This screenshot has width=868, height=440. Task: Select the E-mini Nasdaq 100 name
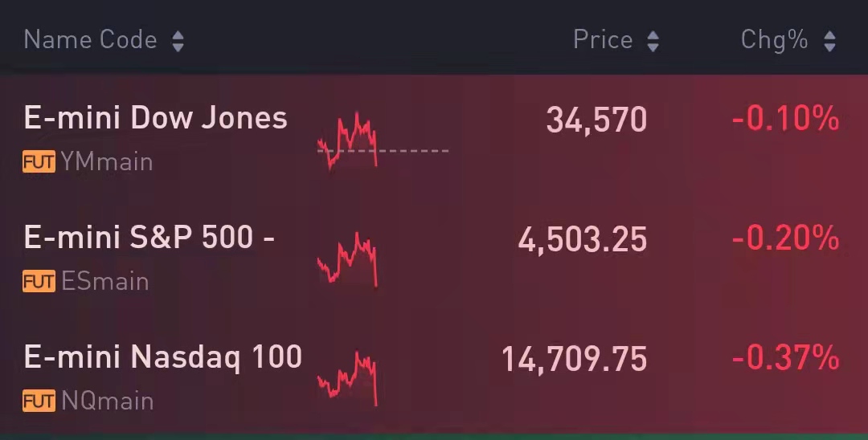tap(163, 356)
